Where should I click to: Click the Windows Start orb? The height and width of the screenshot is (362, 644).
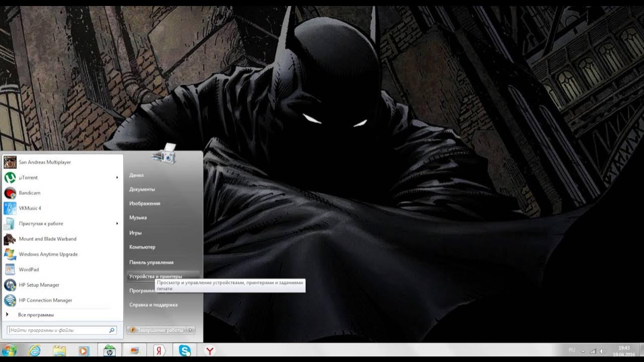click(9, 350)
